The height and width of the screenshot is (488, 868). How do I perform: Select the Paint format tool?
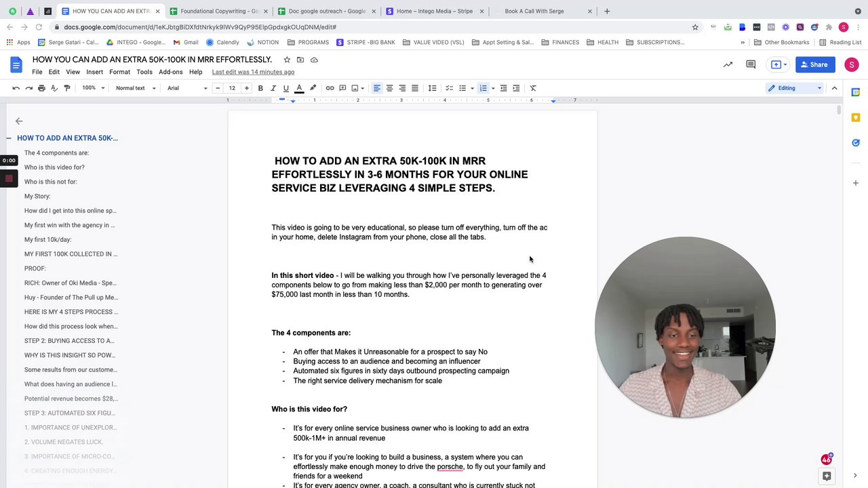tap(67, 88)
